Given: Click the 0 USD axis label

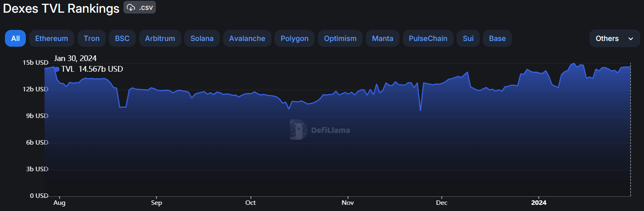Looking at the screenshot, I should point(39,196).
